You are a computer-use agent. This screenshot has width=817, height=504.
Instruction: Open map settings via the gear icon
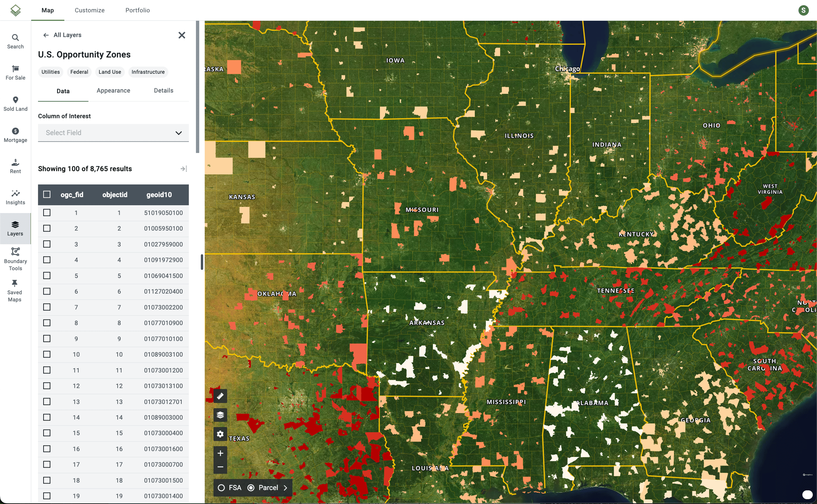click(220, 434)
